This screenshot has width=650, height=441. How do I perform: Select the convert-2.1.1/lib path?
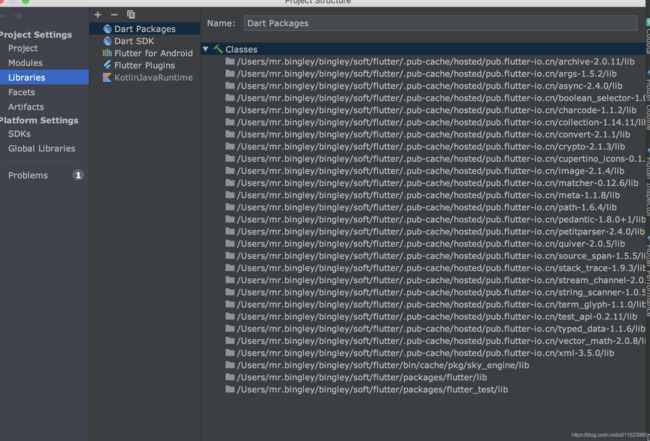click(x=433, y=135)
